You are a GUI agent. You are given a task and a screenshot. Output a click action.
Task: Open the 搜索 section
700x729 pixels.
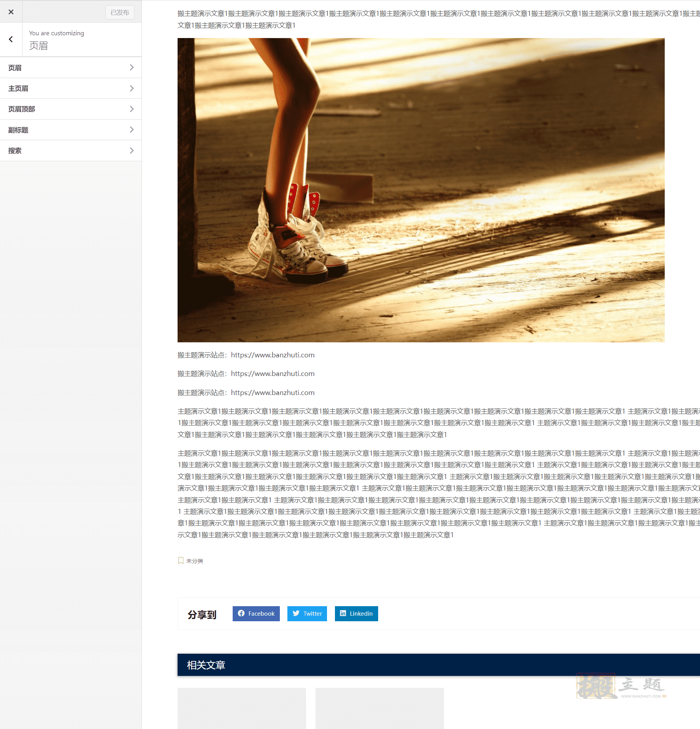pyautogui.click(x=71, y=151)
